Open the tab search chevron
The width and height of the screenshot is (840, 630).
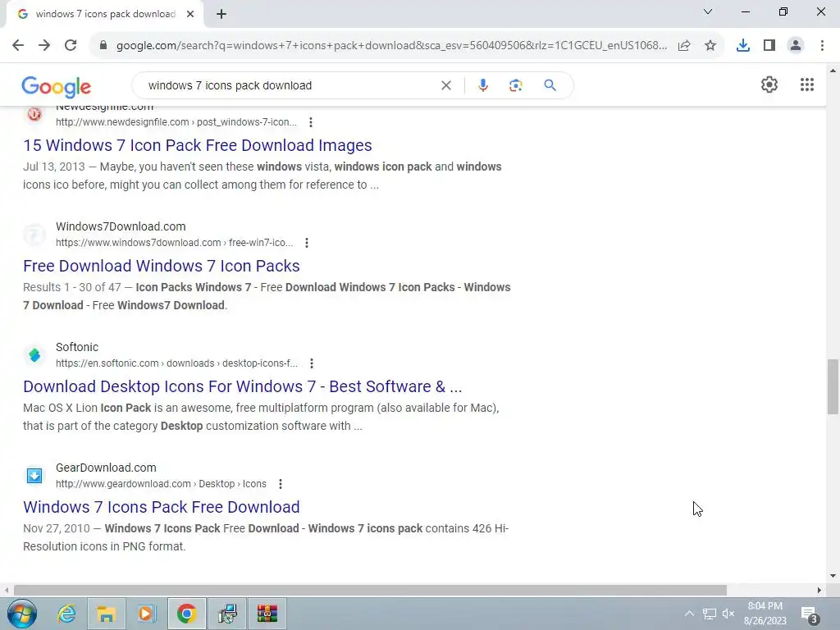coord(708,11)
